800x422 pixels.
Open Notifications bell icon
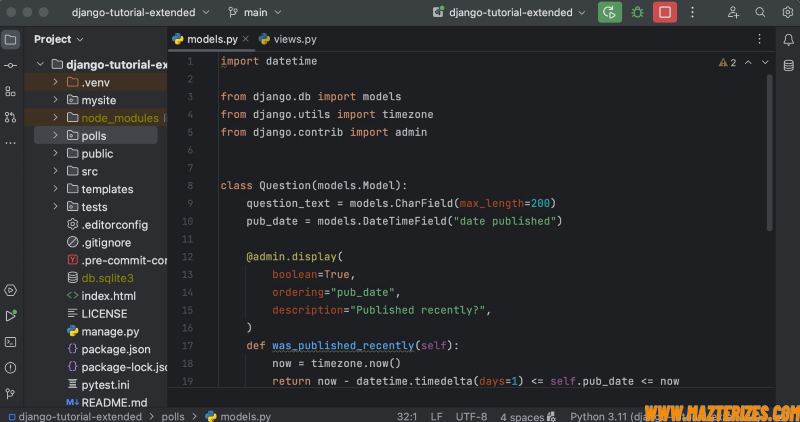coord(788,40)
